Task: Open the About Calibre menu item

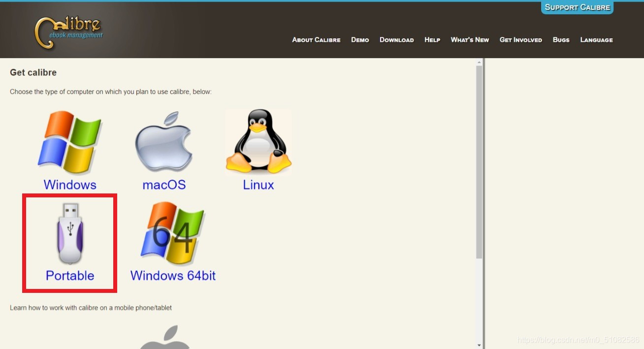Action: coord(316,40)
